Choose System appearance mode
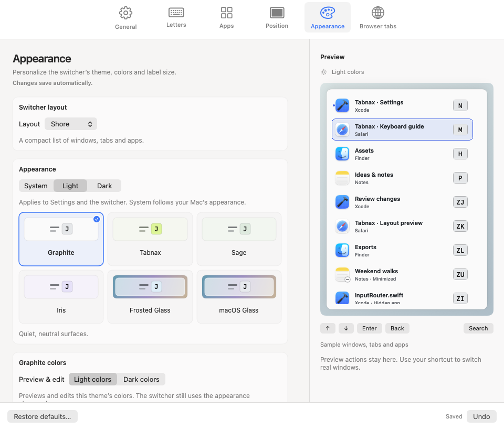504x430 pixels. pyautogui.click(x=36, y=186)
